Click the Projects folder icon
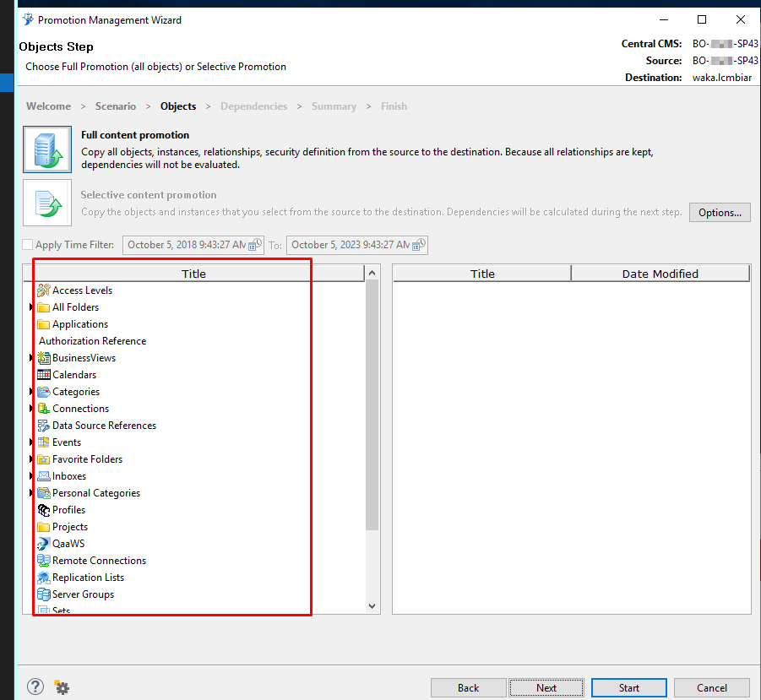The width and height of the screenshot is (761, 700). tap(44, 527)
